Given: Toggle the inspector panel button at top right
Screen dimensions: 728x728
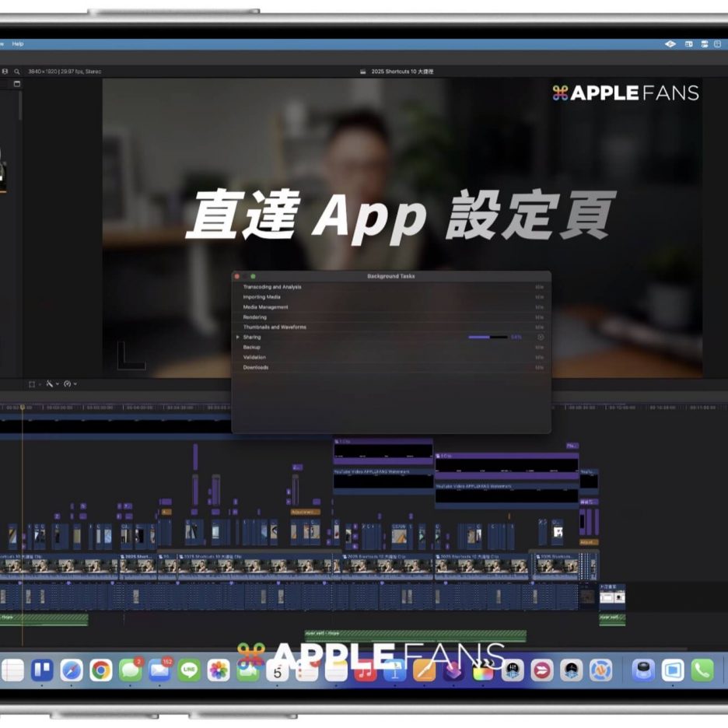Looking at the screenshot, I should click(718, 44).
